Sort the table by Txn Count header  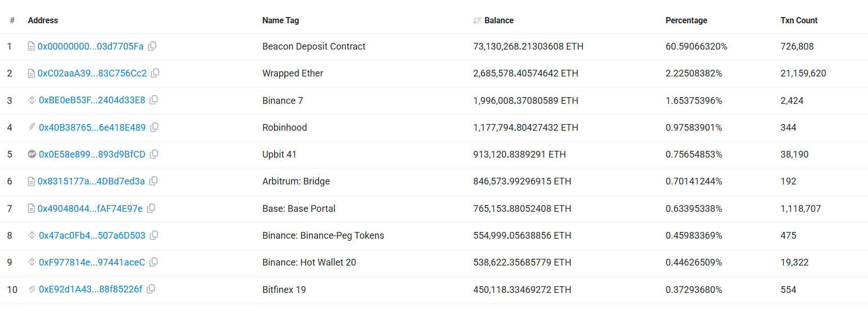tap(799, 20)
